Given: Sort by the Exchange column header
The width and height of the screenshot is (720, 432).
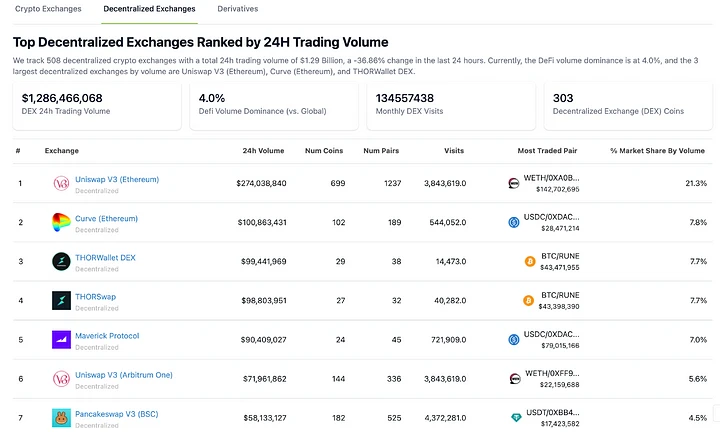Looking at the screenshot, I should click(62, 151).
